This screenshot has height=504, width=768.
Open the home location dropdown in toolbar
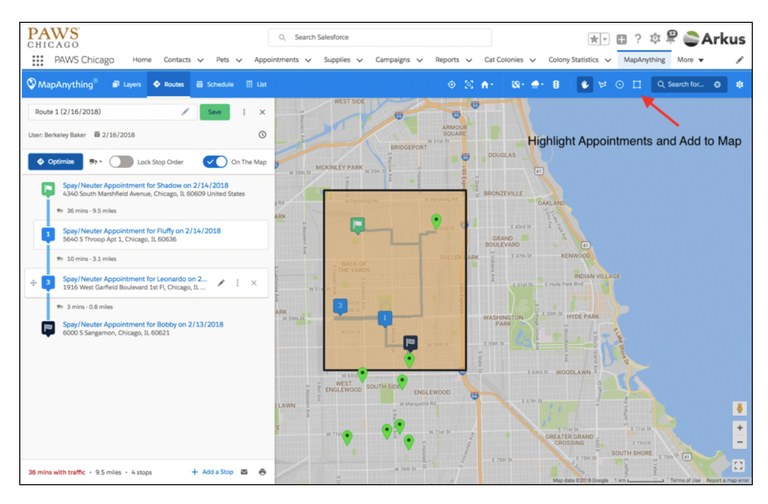[487, 84]
